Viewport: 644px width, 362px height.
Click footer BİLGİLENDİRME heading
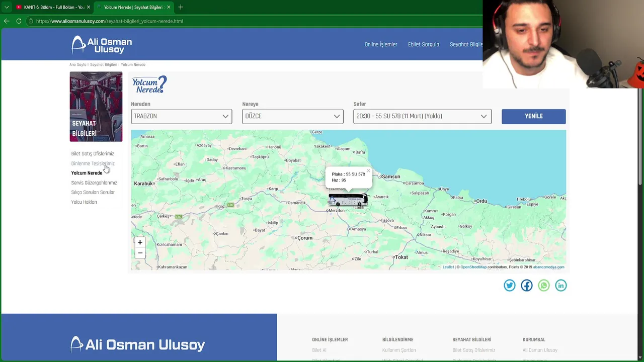tap(398, 340)
